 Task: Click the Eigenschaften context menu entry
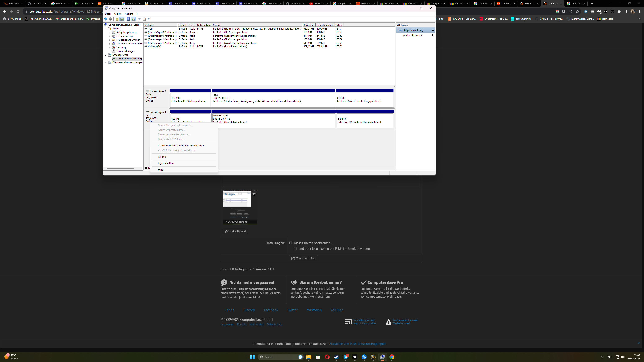166,163
